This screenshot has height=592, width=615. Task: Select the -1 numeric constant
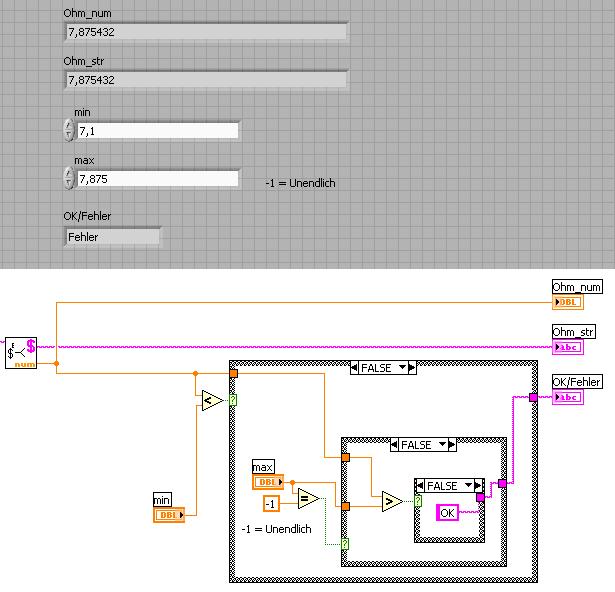(x=271, y=503)
